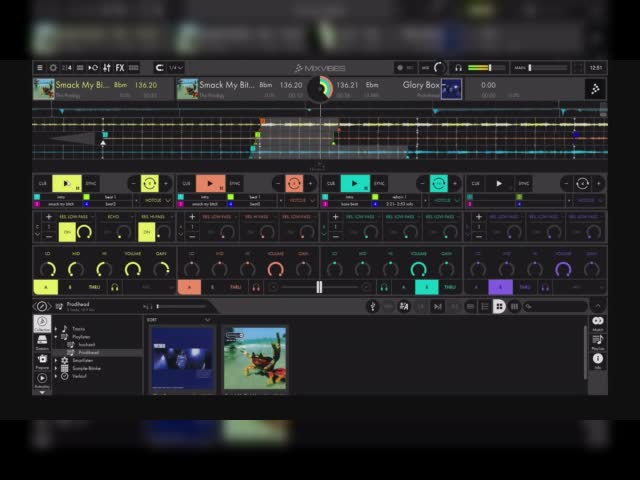Screen dimensions: 640x480
Task: Toggle the quantize snap magnet icon
Action: (160, 68)
